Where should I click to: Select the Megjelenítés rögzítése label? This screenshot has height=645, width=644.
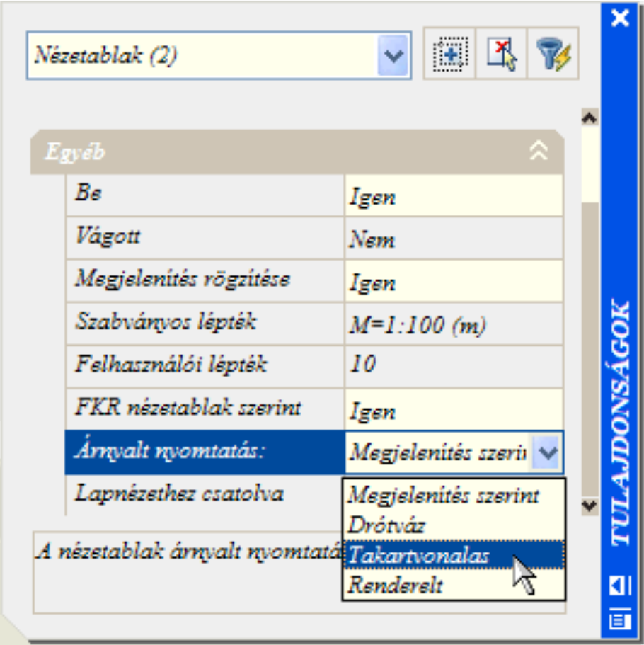coord(205,281)
